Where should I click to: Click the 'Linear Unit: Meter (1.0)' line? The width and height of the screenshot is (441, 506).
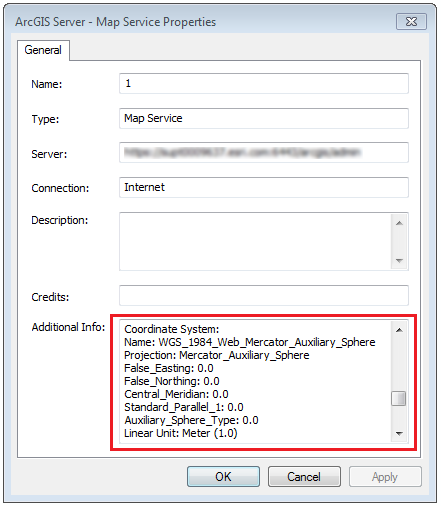tap(181, 433)
